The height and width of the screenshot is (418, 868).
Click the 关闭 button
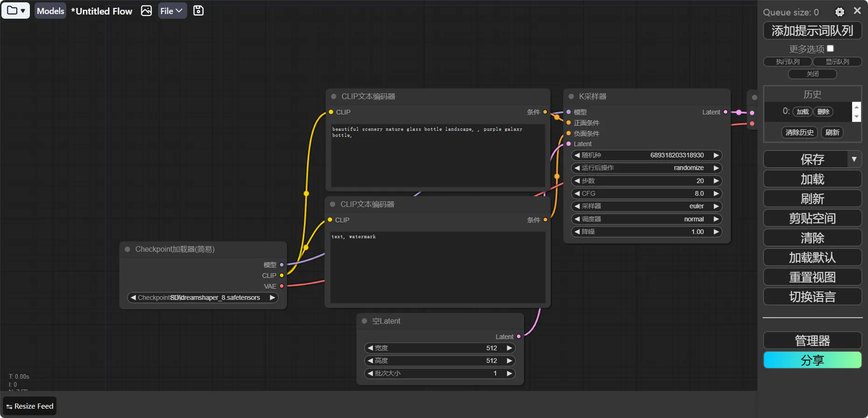point(812,74)
